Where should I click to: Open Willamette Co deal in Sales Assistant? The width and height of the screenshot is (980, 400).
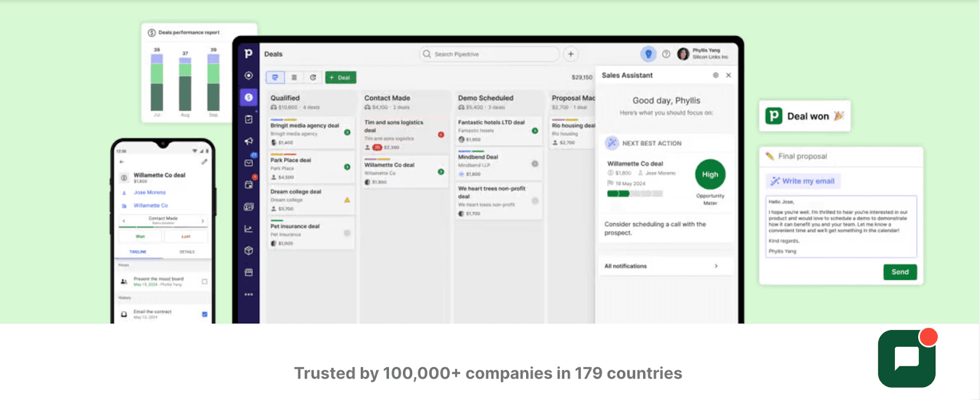(635, 164)
